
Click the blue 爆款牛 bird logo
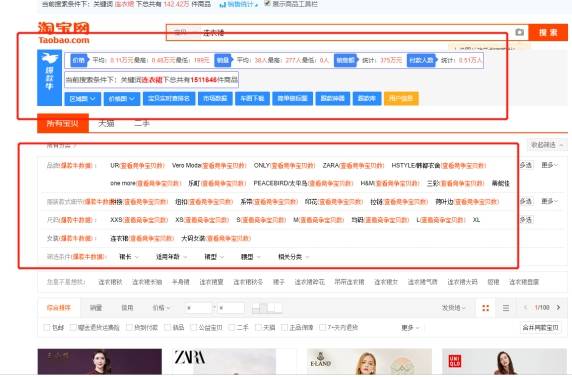(x=50, y=78)
